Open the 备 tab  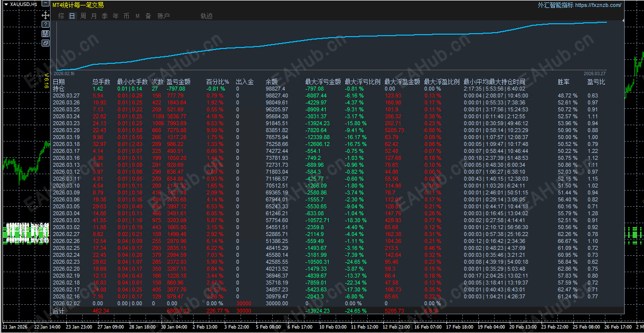tap(148, 16)
